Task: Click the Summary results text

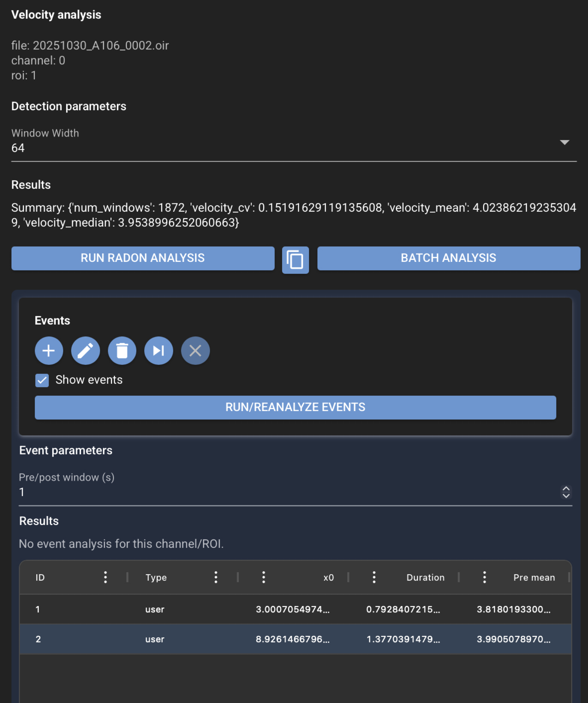Action: (294, 215)
